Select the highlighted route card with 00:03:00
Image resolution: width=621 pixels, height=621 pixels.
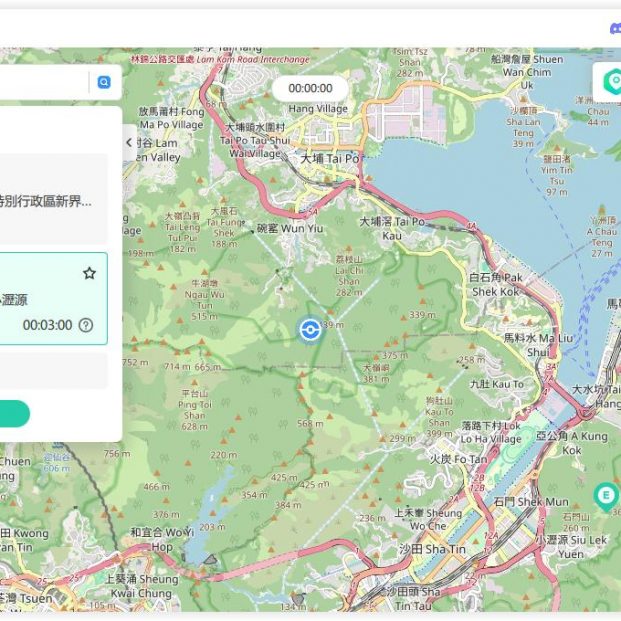click(50, 299)
